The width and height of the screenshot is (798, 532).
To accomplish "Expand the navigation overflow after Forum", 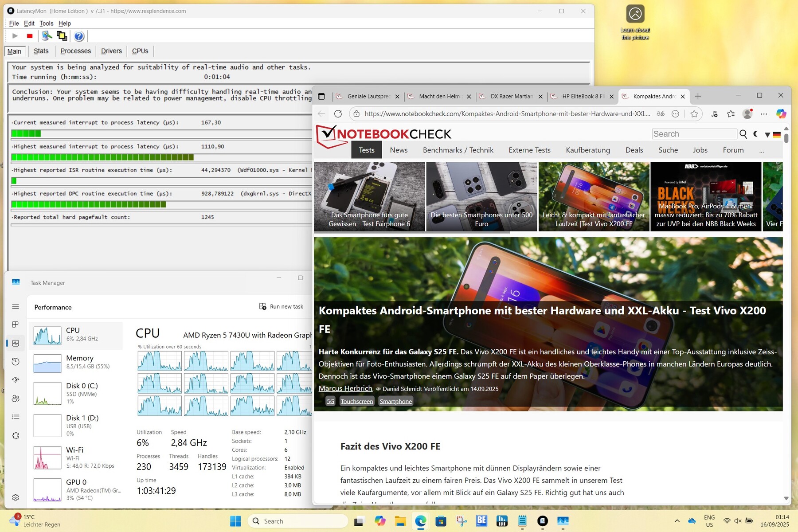I will coord(762,151).
